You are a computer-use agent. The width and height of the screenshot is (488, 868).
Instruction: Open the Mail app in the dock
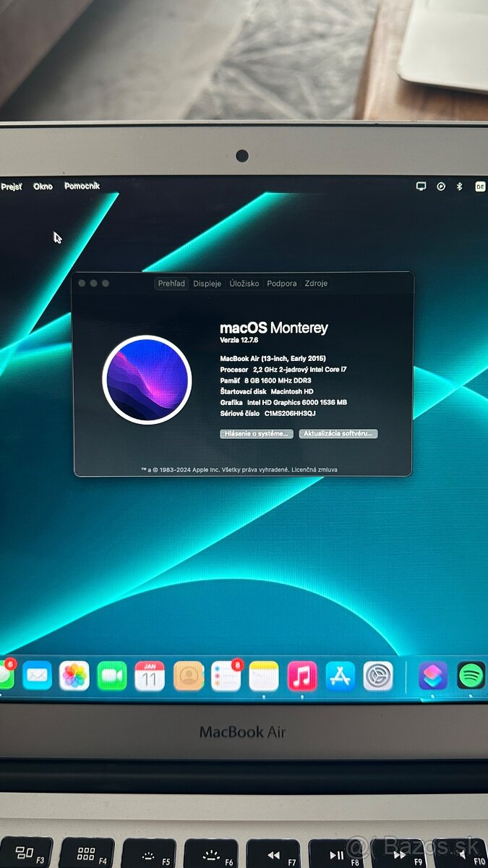pos(37,676)
